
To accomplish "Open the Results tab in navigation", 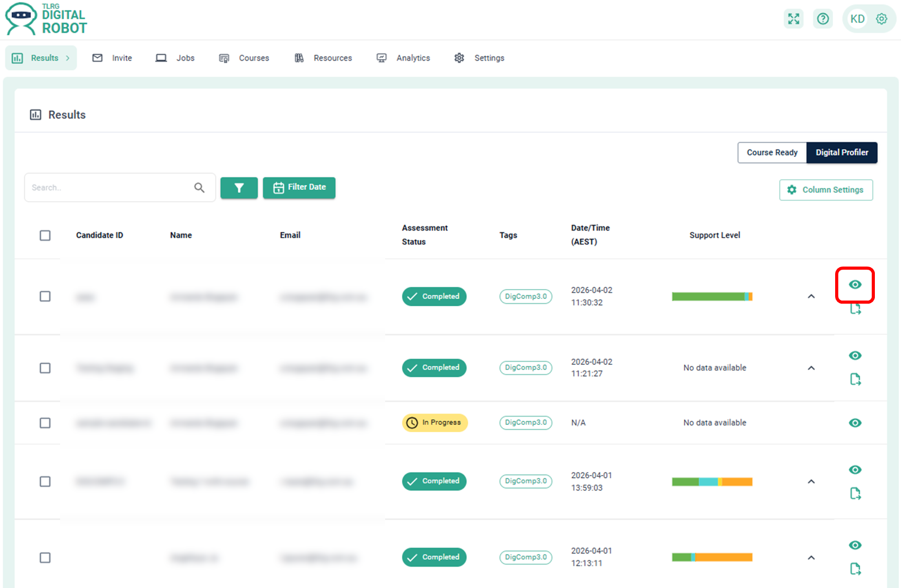I will 41,58.
